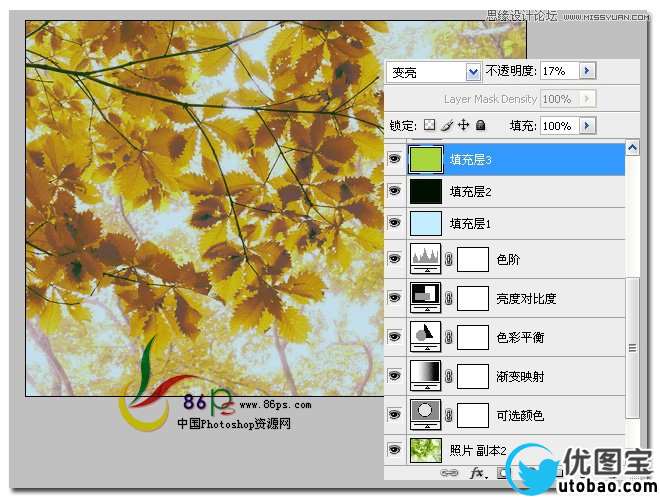Toggle the 可选颜色 layer eye
The width and height of the screenshot is (660, 500).
(394, 415)
